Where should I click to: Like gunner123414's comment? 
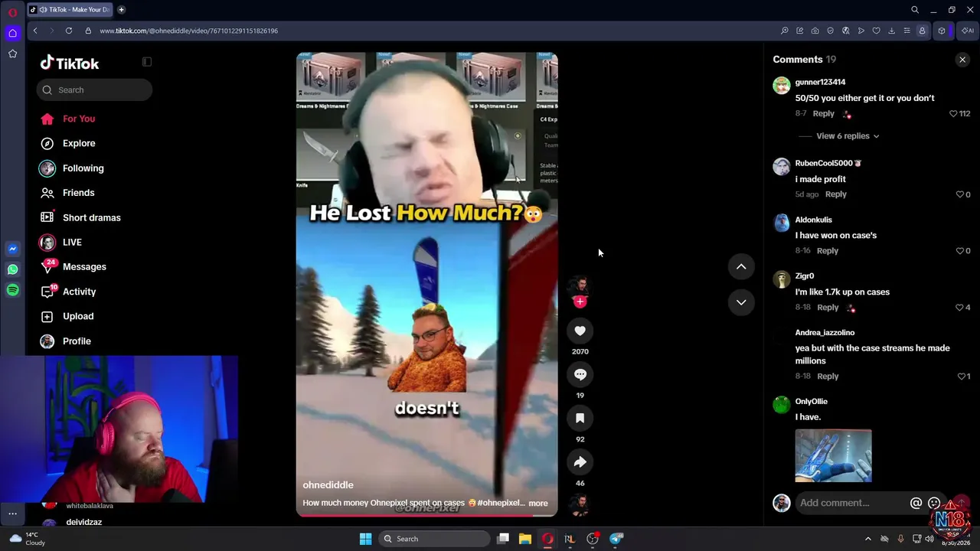click(953, 113)
